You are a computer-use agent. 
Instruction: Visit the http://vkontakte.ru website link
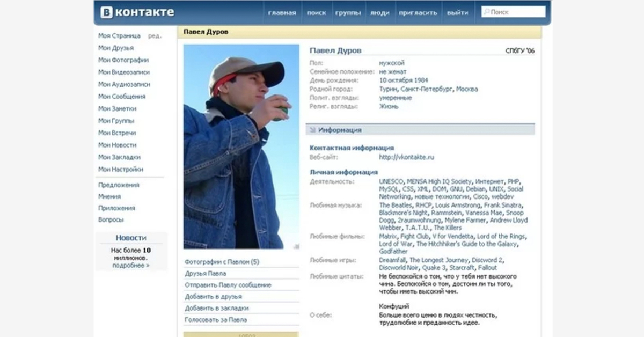click(406, 157)
